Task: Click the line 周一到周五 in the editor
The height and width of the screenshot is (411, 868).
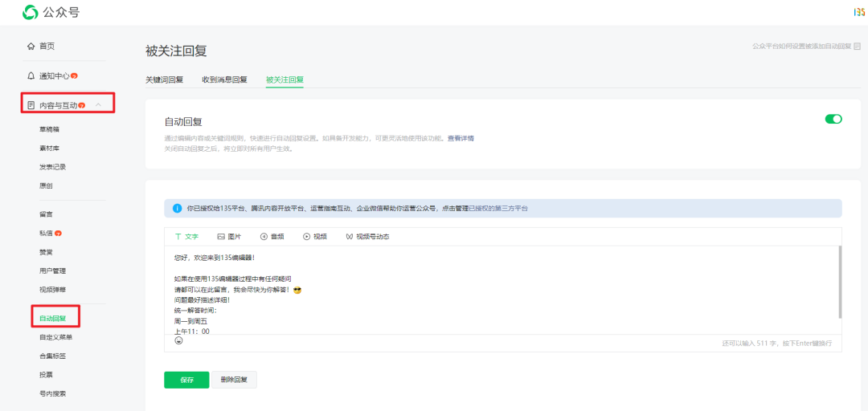Action: 190,321
